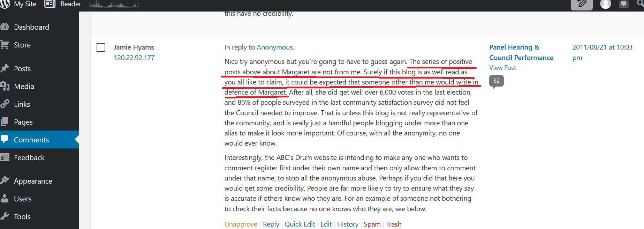Open the Reader icon in top bar

[x=50, y=4]
